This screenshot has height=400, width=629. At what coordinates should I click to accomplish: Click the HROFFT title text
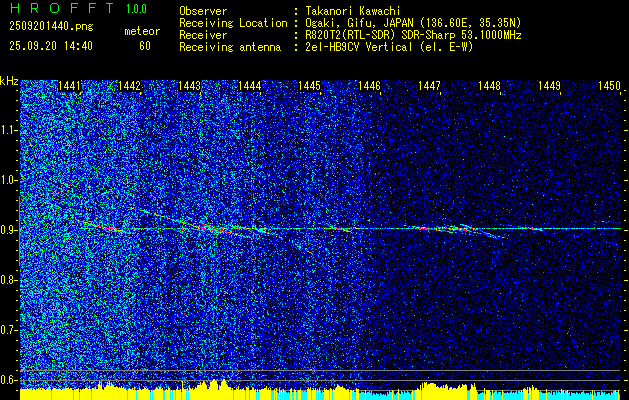click(62, 8)
